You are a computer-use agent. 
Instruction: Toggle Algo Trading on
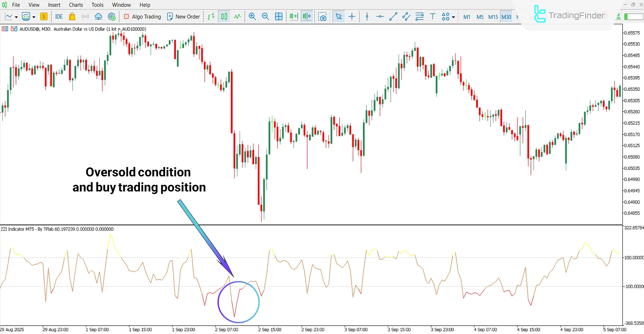(142, 16)
